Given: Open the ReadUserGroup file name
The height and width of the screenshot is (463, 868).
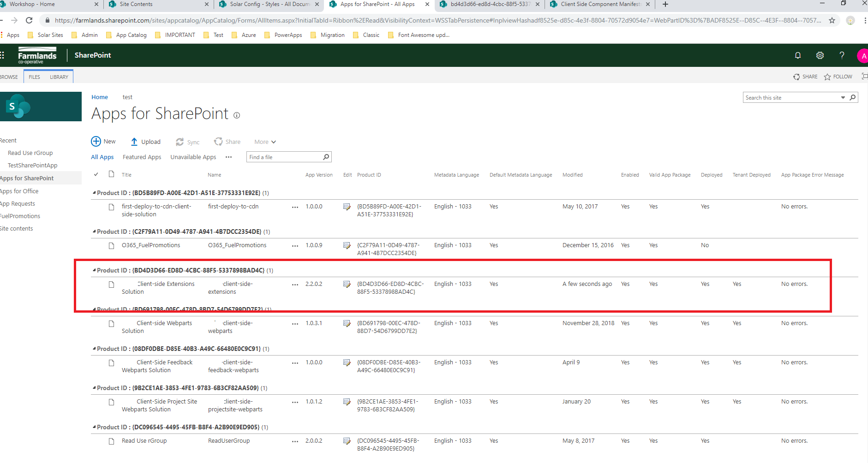Looking at the screenshot, I should click(229, 440).
